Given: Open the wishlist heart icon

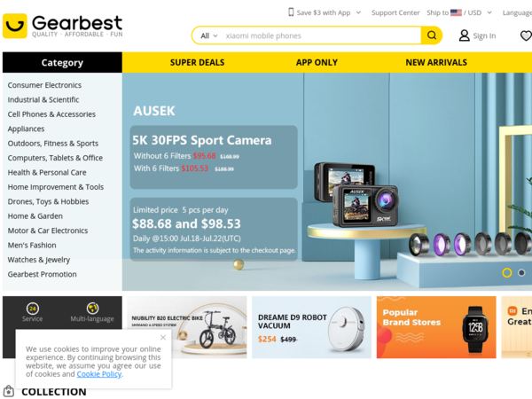Looking at the screenshot, I should (526, 35).
